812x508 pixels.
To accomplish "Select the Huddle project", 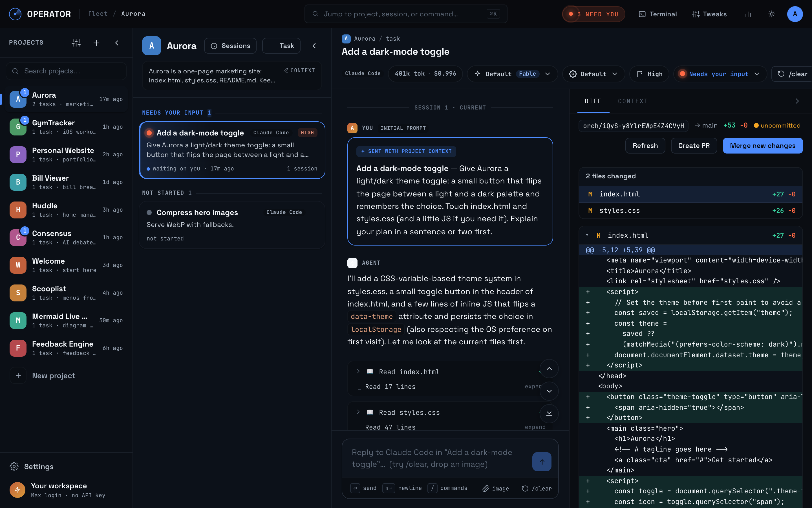I will coord(66,210).
